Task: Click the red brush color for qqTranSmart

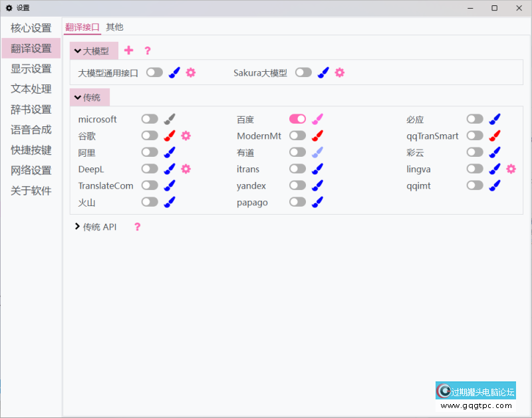Action: pyautogui.click(x=494, y=136)
